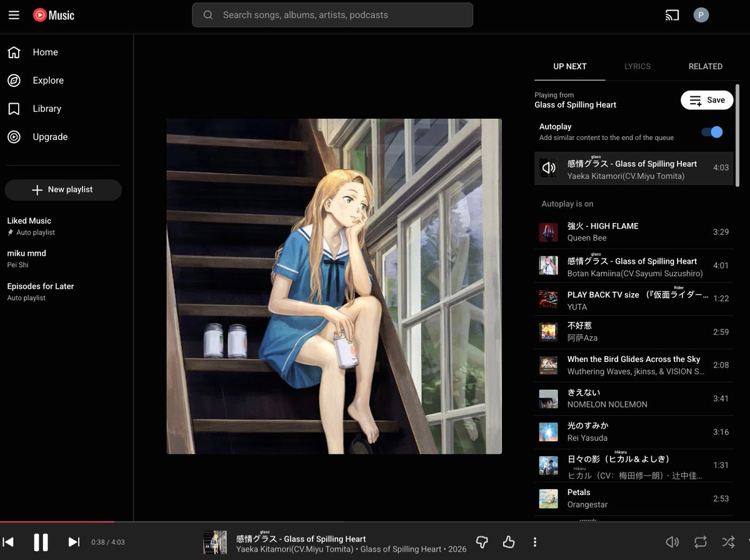Play 日々の影 (ヒカル＆よしき) in queue
Viewport: 750px width, 560px height.
pyautogui.click(x=634, y=465)
